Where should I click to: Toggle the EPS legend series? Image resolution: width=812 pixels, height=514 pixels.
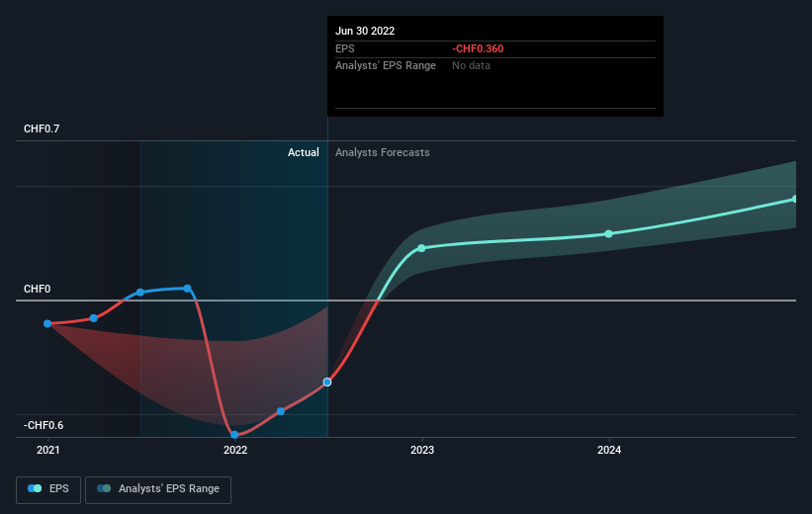tap(48, 489)
